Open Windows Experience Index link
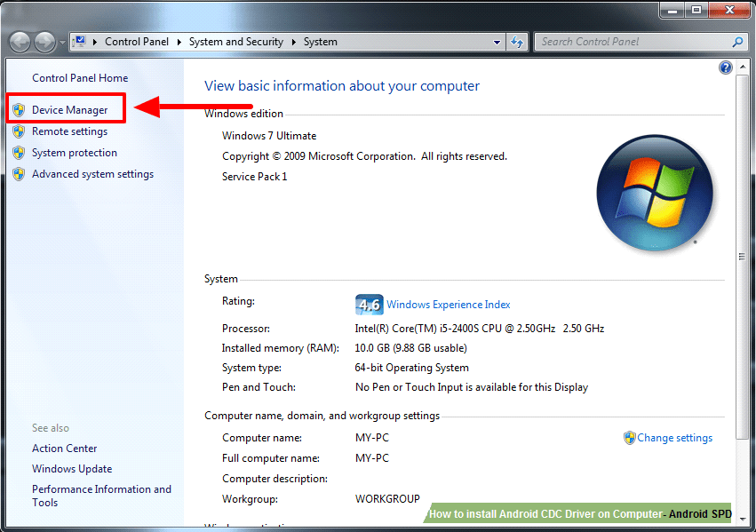The height and width of the screenshot is (532, 756). coord(449,305)
